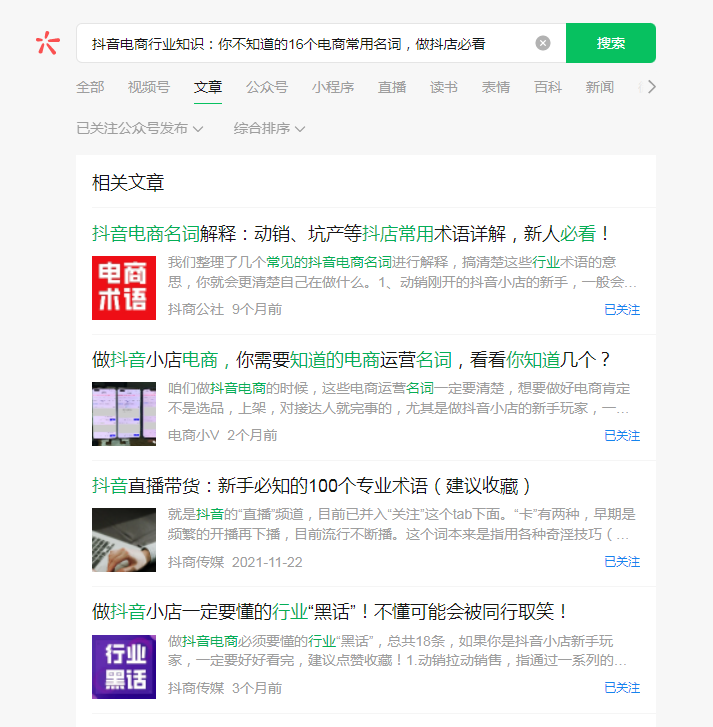Image resolution: width=713 pixels, height=727 pixels.
Task: Click the snippet starting 做抖音电商必须要懂的行业
Action: click(398, 651)
